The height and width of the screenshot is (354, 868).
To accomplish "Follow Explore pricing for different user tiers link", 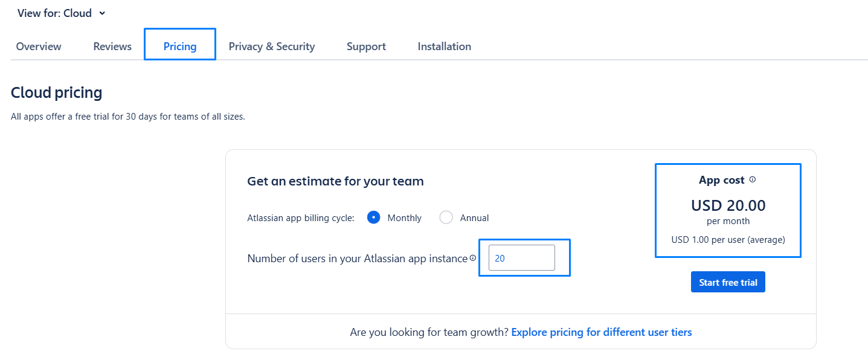I will (x=602, y=332).
